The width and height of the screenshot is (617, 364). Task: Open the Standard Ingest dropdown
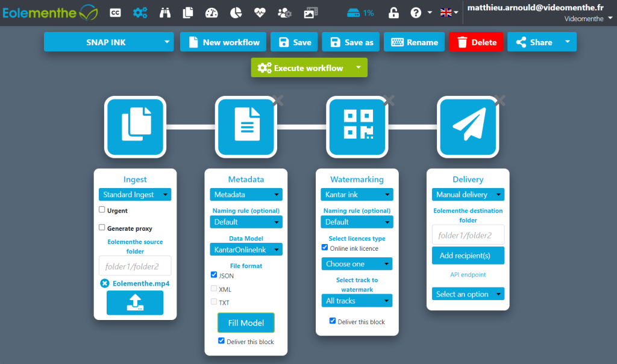click(x=135, y=195)
